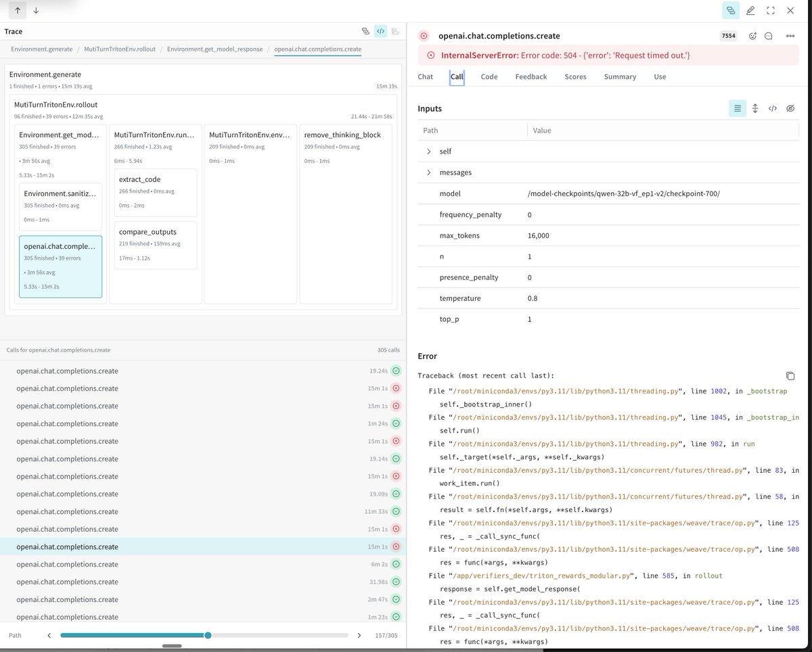The width and height of the screenshot is (812, 652).
Task: Select the code-style trace view icon
Action: [x=380, y=31]
